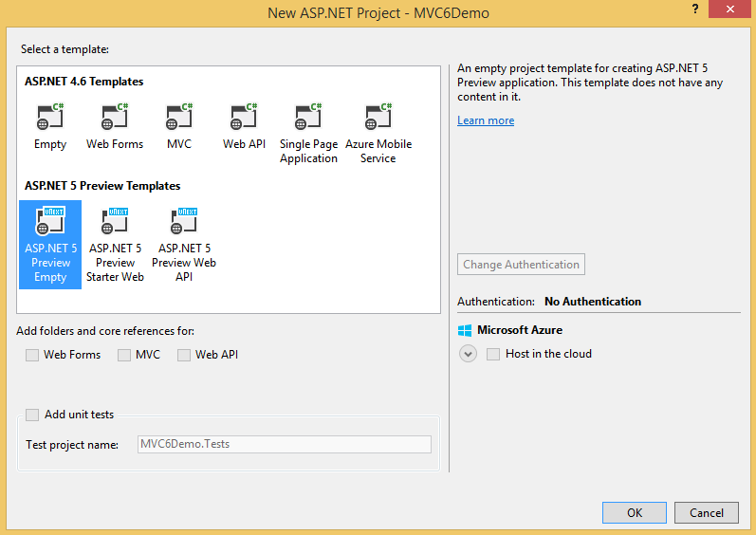The height and width of the screenshot is (535, 756).
Task: Tick the MVC core references checkbox
Action: click(124, 355)
